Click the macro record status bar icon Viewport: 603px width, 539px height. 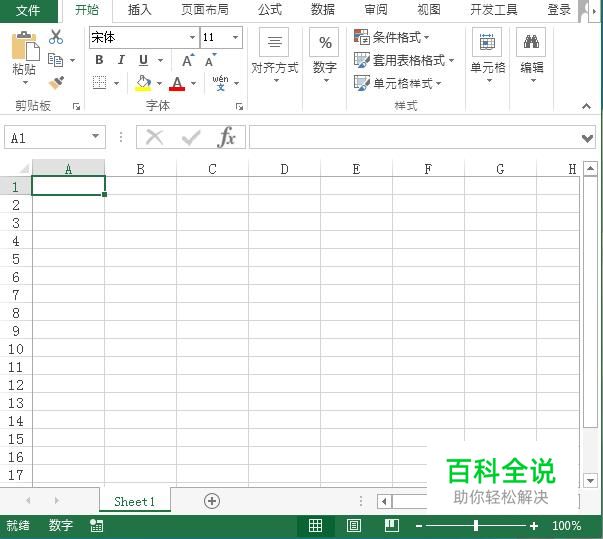(96, 526)
